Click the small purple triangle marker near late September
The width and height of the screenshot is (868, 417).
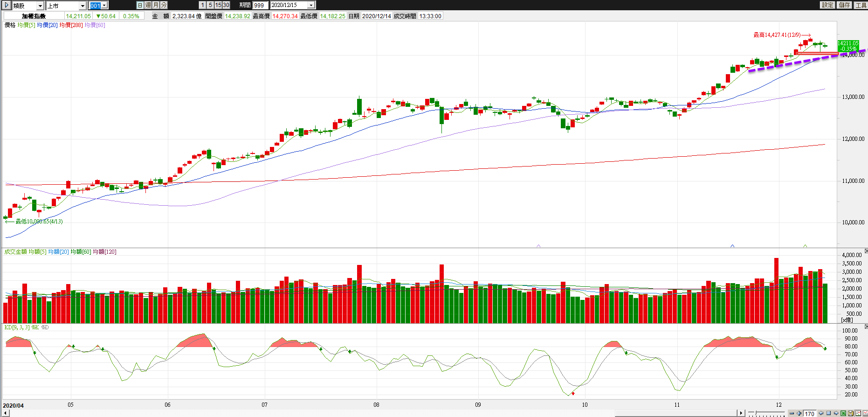click(538, 245)
